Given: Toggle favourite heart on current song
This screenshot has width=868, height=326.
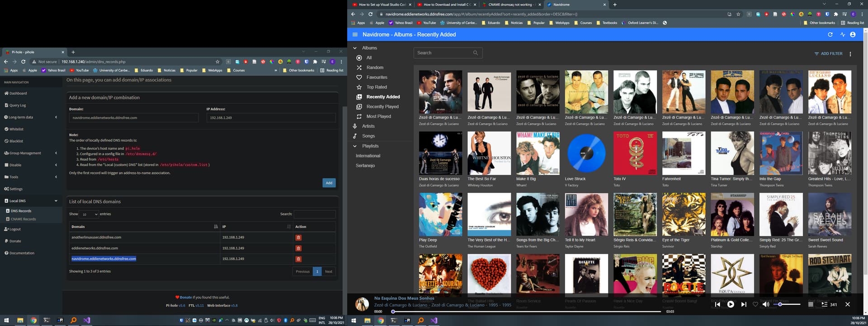Looking at the screenshot, I should pyautogui.click(x=755, y=304).
